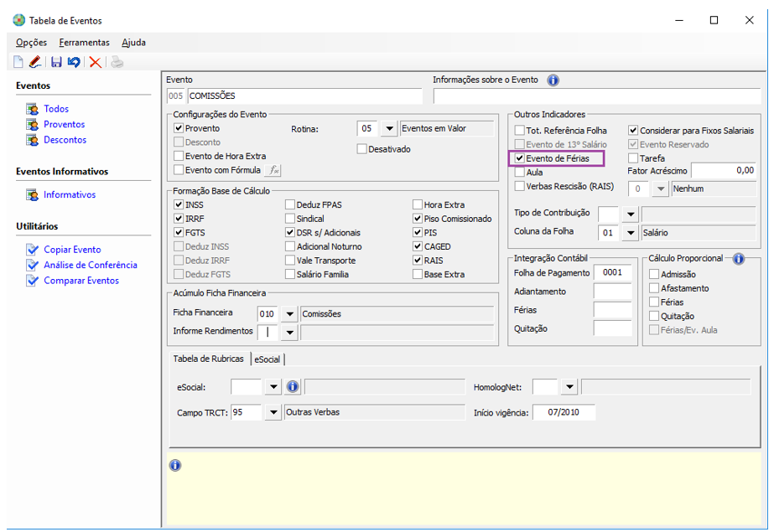Image resolution: width=774 pixels, height=532 pixels.
Task: Enable Evento de Hora Extra checkbox
Action: click(x=179, y=156)
